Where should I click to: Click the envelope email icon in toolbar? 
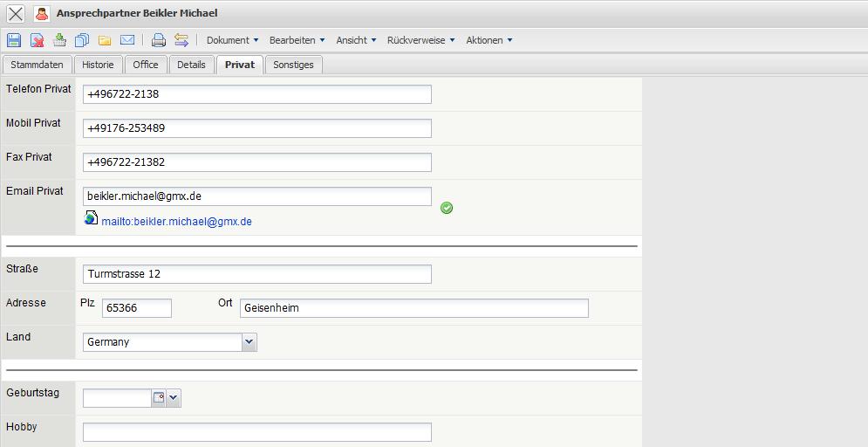(127, 40)
